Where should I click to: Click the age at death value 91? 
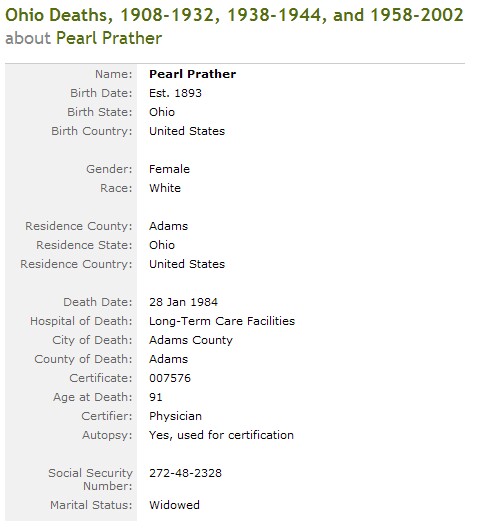click(156, 397)
